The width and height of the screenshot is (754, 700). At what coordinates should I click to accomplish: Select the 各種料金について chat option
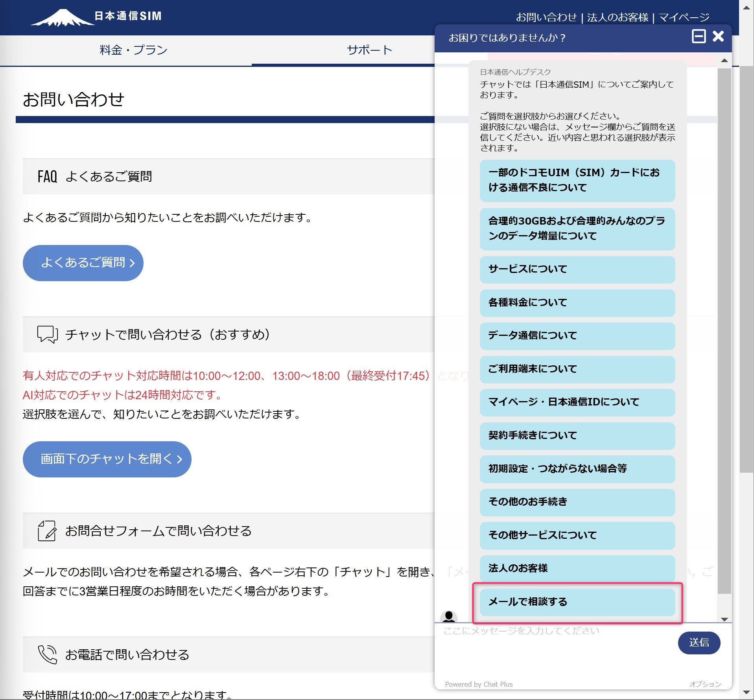coord(577,303)
